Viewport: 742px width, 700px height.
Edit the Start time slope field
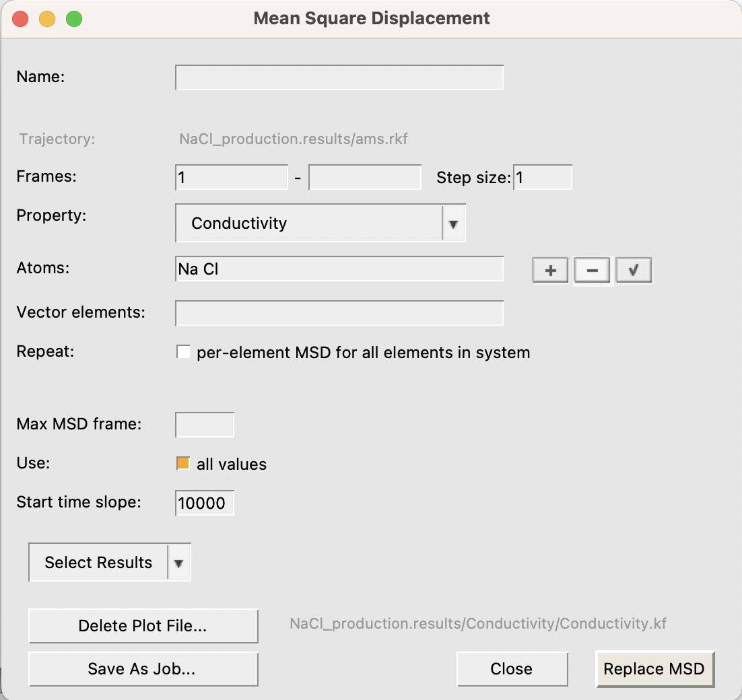[205, 503]
